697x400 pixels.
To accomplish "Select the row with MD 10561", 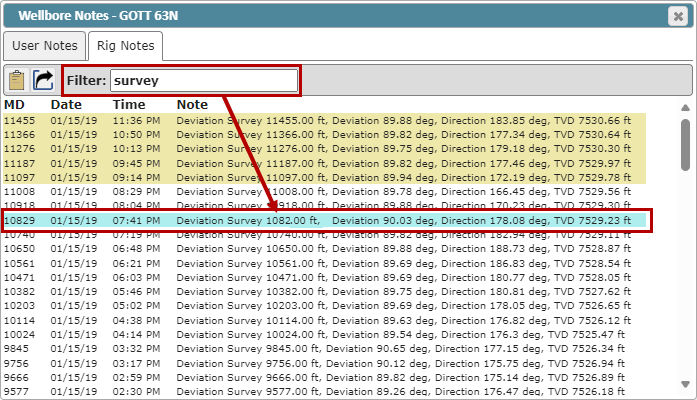I will tap(324, 263).
